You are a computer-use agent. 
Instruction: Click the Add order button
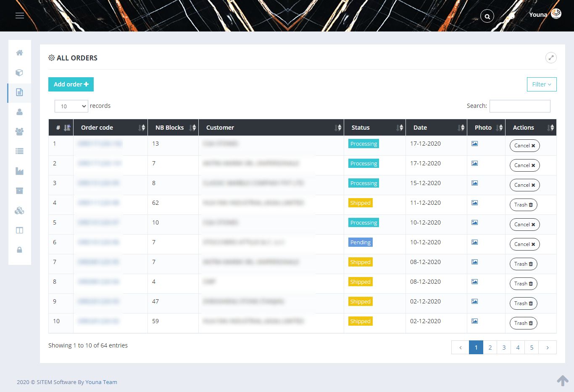(71, 84)
